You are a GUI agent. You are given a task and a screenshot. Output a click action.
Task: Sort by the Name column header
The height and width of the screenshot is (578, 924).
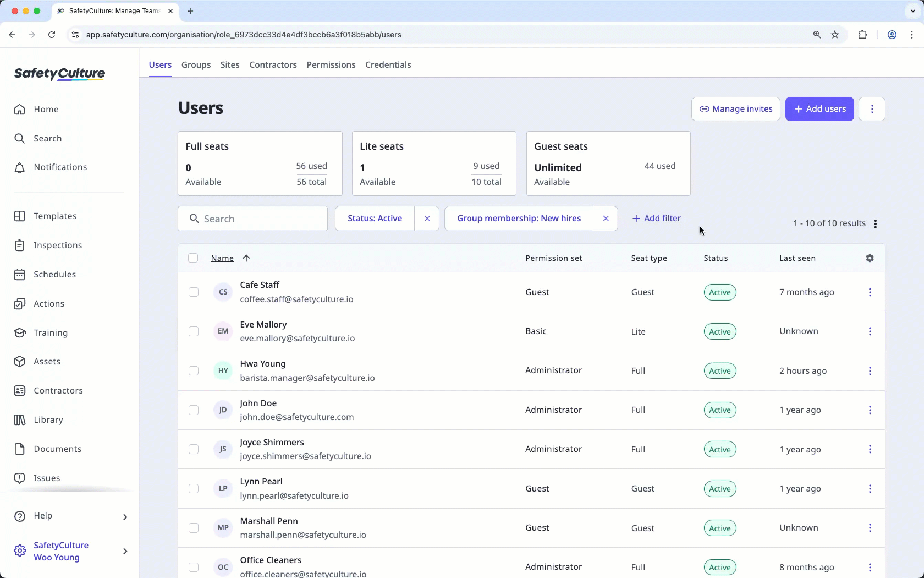[222, 258]
